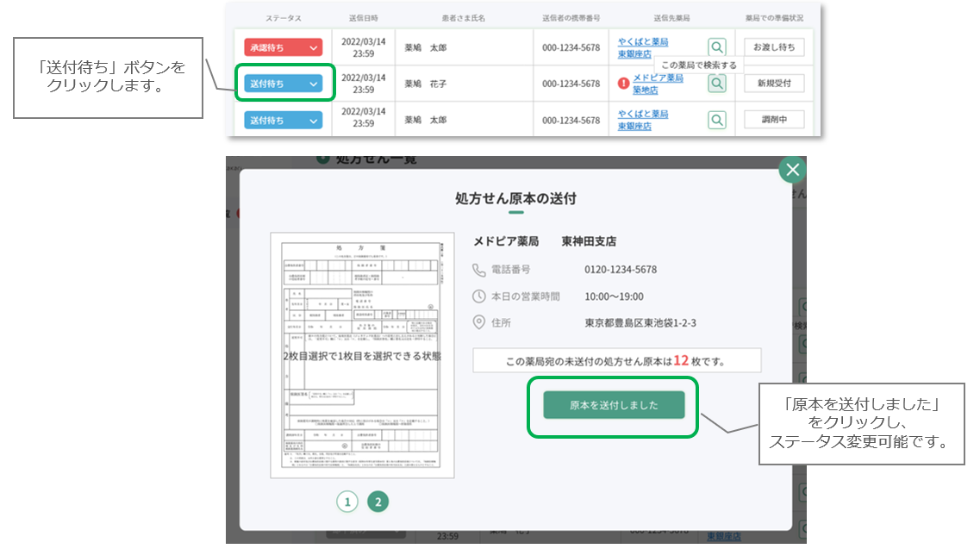Open the 送付待ち dropdown in 薬鳩 花子 row
Screen dimensions: 980x555
(283, 84)
